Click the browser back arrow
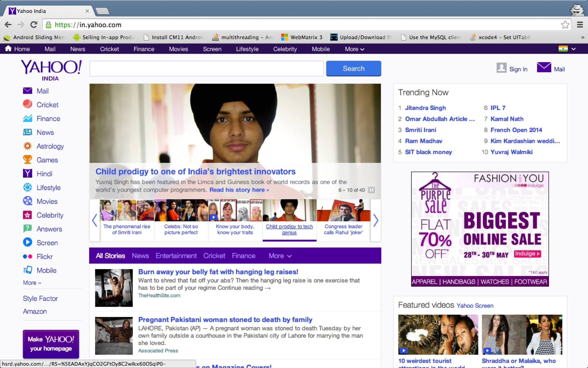This screenshot has height=368, width=588. (x=8, y=25)
